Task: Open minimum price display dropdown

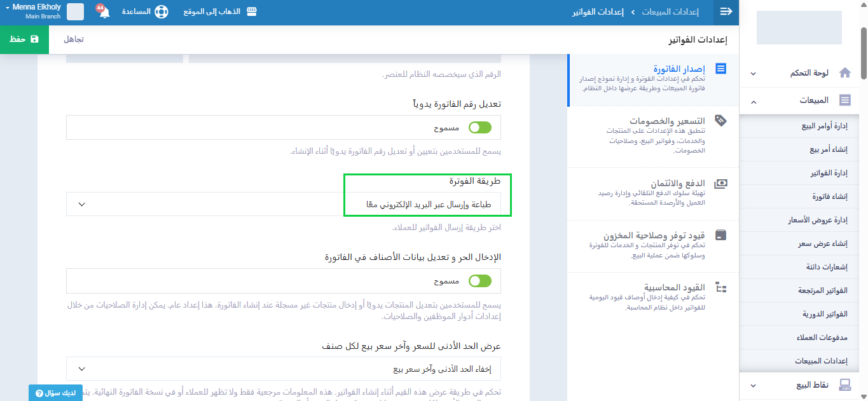Action: pos(284,369)
